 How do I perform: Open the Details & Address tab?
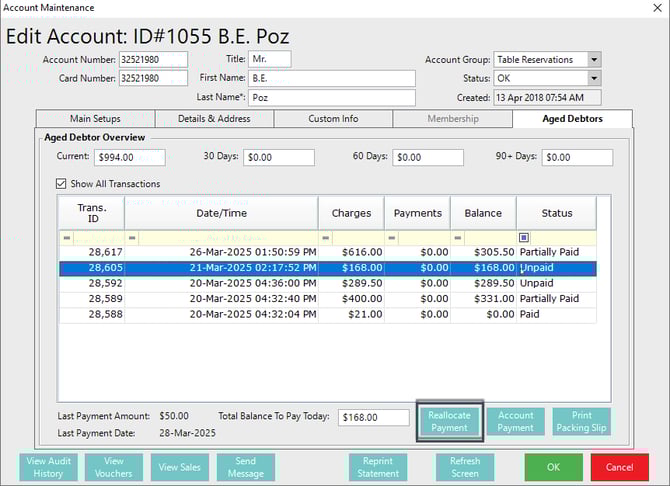213,119
